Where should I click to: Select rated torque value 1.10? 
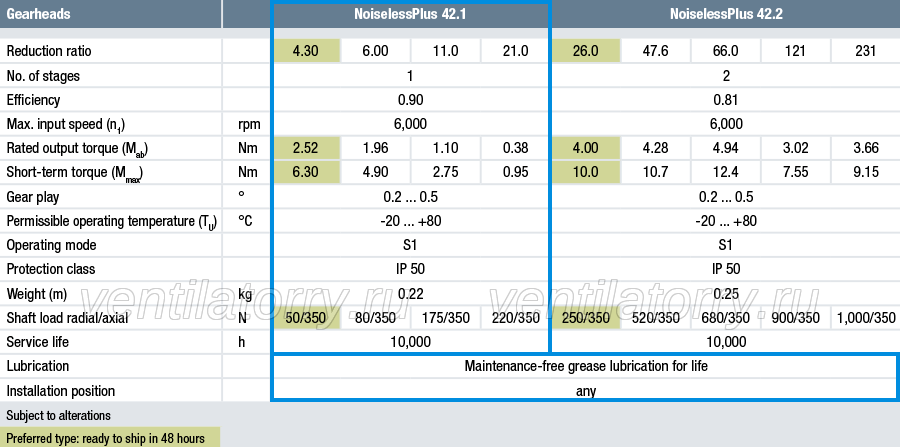[445, 148]
